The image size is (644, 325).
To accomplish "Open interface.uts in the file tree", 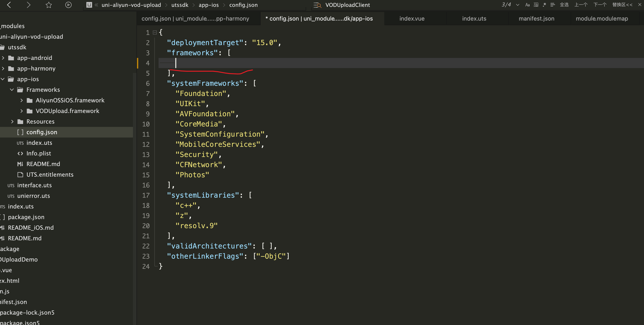I will coord(34,185).
